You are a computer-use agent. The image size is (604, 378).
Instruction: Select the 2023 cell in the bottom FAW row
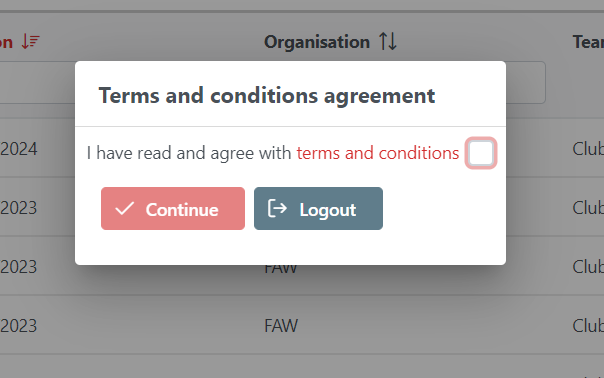18,326
